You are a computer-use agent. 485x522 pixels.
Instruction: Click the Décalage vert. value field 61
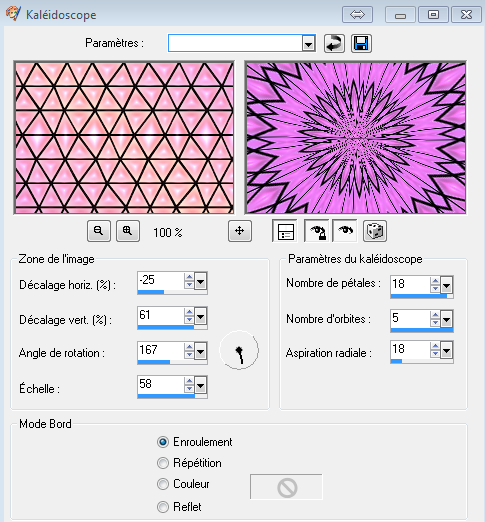(x=161, y=316)
